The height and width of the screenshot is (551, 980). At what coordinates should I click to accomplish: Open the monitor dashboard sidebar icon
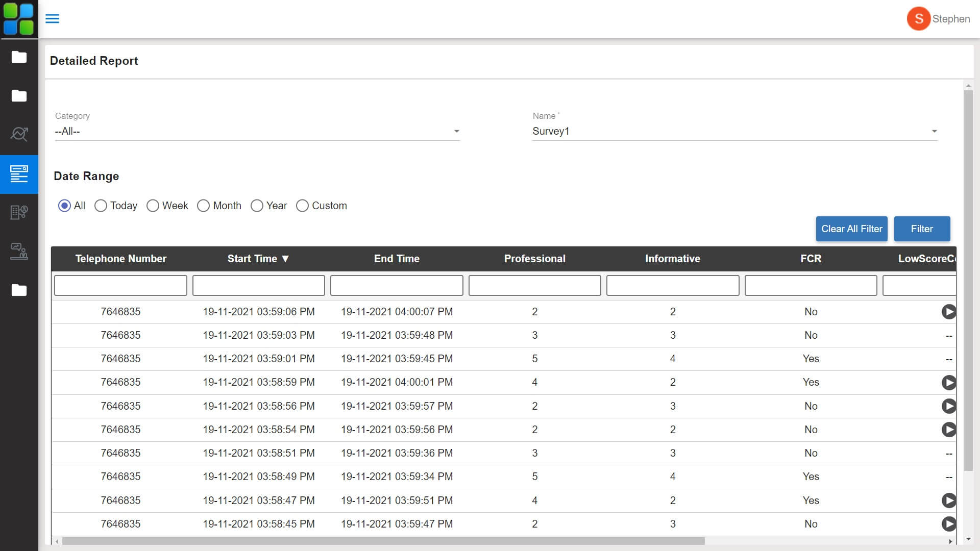click(x=19, y=251)
